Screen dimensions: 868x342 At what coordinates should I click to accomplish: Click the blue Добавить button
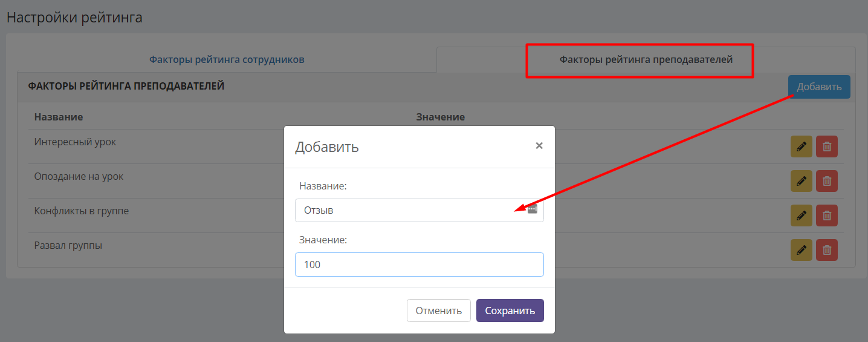tap(819, 87)
